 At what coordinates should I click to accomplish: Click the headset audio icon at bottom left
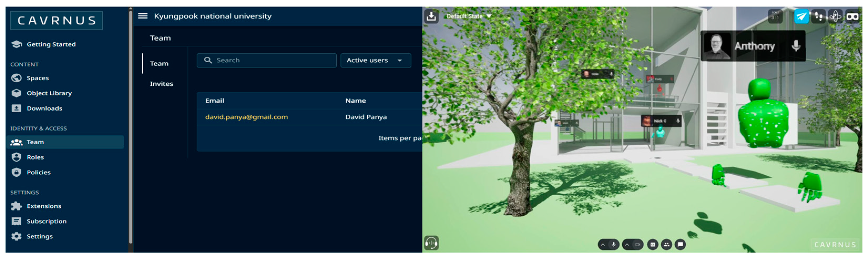pyautogui.click(x=431, y=242)
